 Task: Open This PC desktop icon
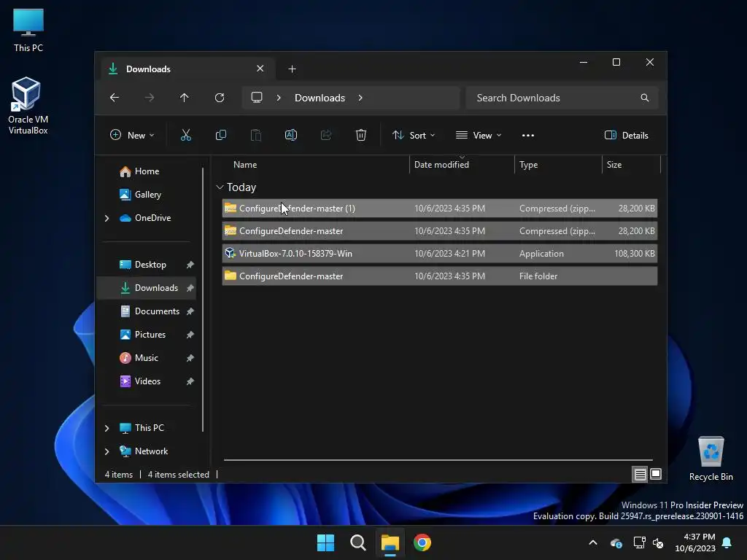tap(28, 31)
